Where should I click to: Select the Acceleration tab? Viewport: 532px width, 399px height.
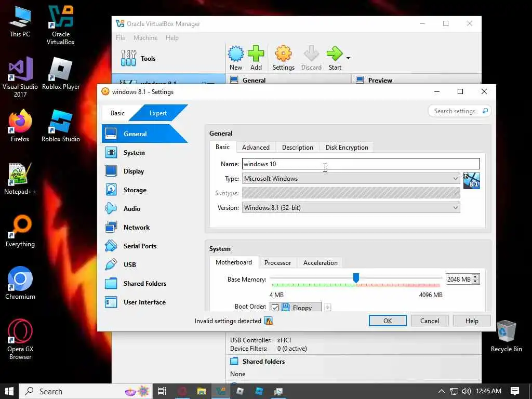click(x=320, y=262)
